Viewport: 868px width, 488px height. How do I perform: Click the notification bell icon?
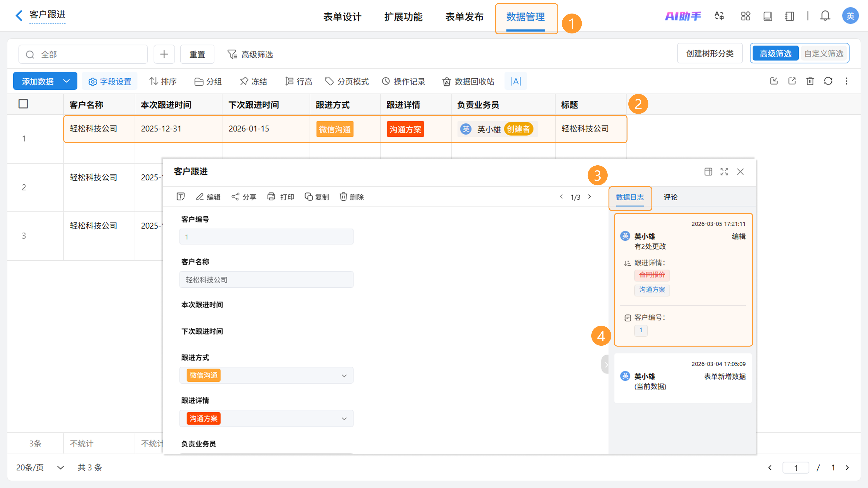(825, 16)
